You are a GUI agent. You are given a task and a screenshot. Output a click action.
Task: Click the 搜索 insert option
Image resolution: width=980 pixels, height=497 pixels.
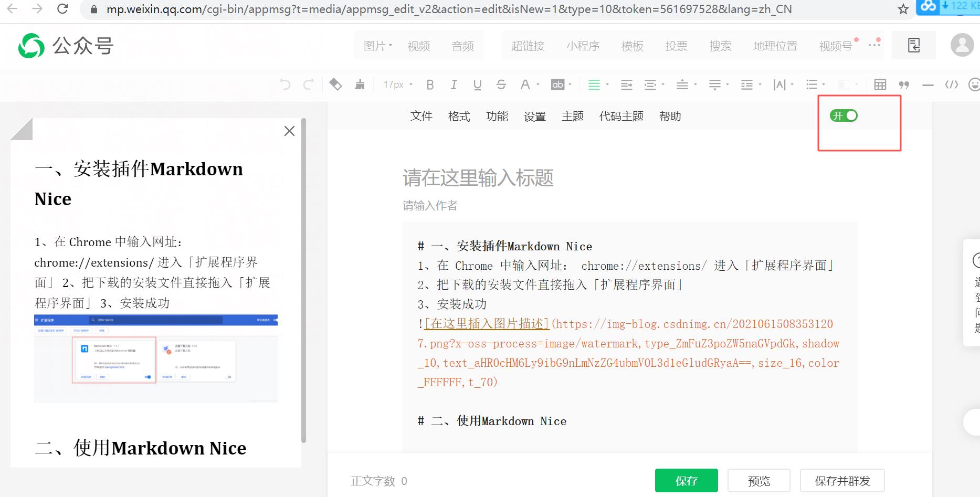coord(720,46)
